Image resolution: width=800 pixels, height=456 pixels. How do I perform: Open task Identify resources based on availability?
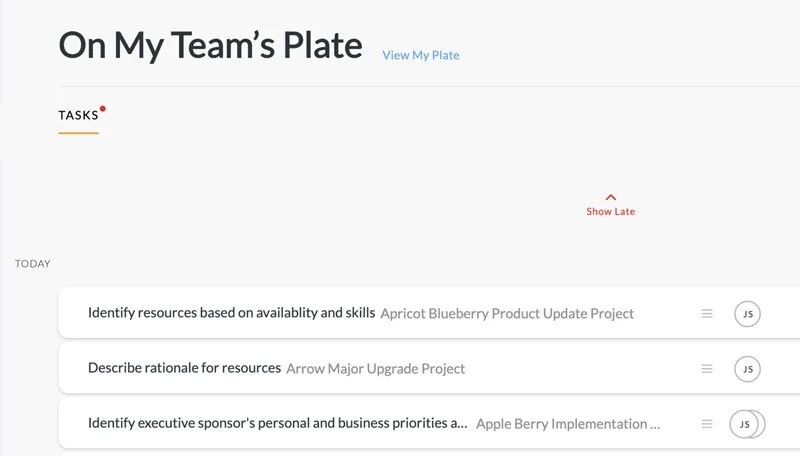coord(231,313)
